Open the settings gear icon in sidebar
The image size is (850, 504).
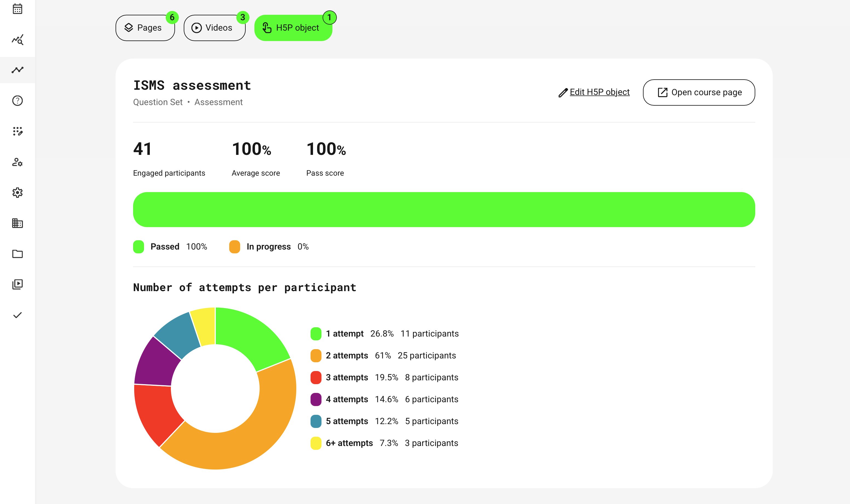(17, 193)
